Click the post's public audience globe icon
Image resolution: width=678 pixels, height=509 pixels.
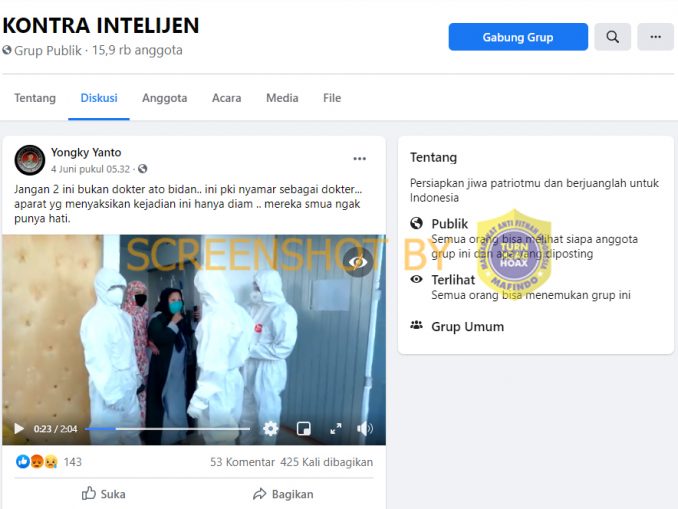[x=142, y=169]
